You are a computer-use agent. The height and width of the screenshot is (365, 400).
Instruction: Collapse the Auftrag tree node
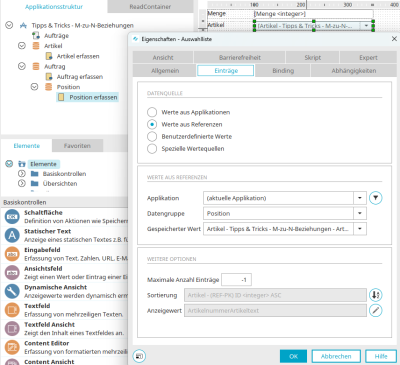(x=22, y=66)
